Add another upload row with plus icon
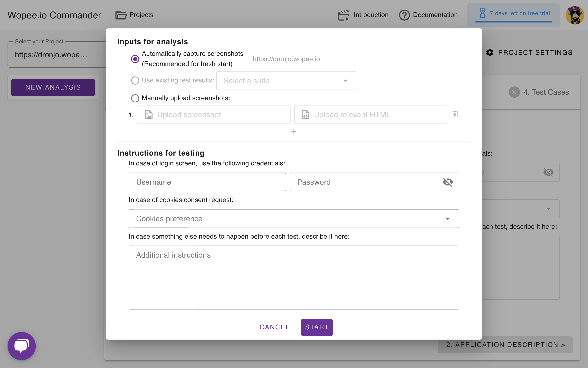This screenshot has height=368, width=588. 294,131
